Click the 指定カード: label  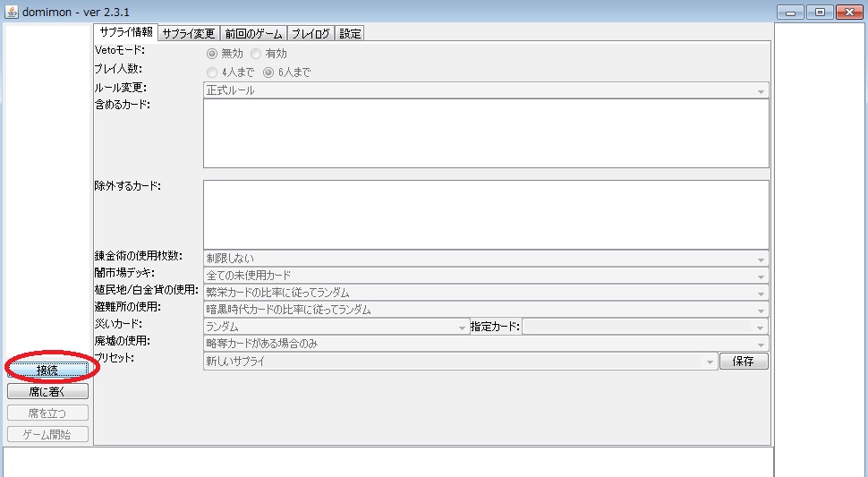(495, 327)
